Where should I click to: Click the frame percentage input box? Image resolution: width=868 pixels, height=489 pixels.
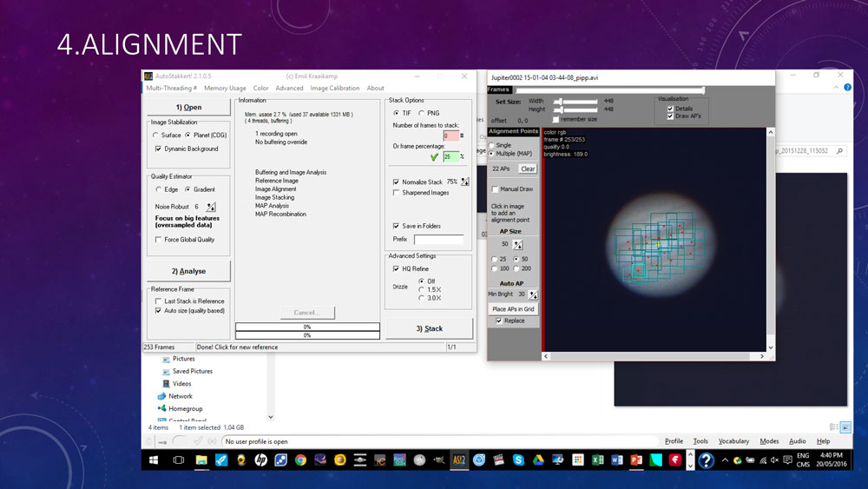(x=450, y=157)
